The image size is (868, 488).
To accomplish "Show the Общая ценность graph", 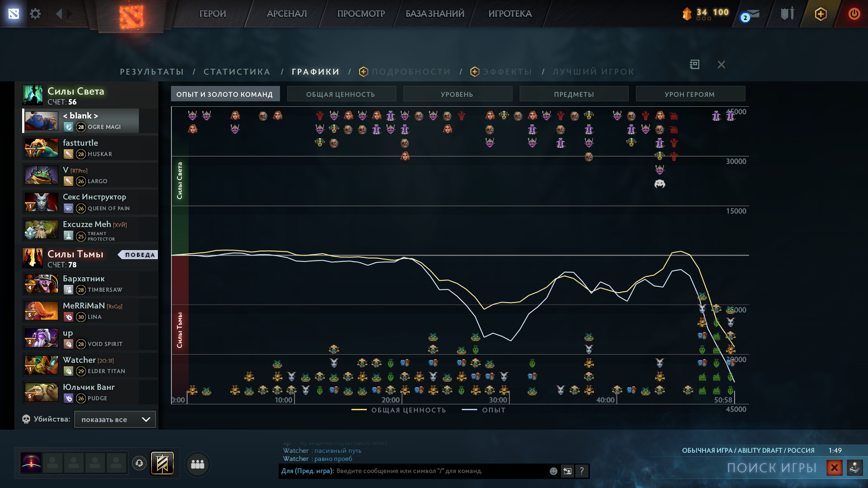I will pyautogui.click(x=342, y=94).
